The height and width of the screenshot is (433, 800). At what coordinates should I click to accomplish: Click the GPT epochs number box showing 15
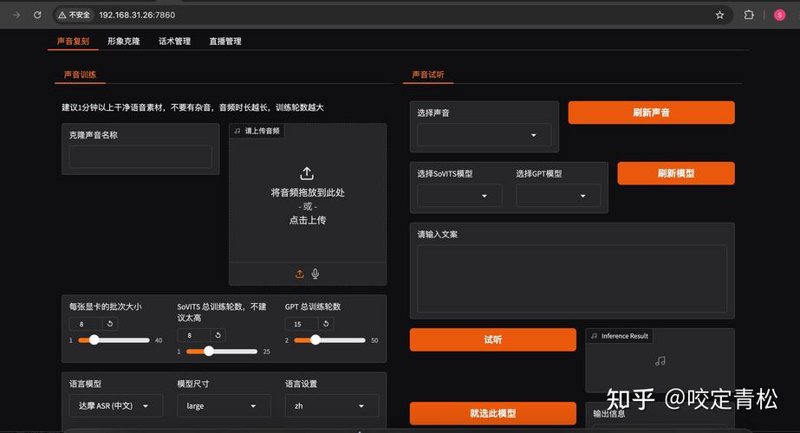(x=302, y=324)
